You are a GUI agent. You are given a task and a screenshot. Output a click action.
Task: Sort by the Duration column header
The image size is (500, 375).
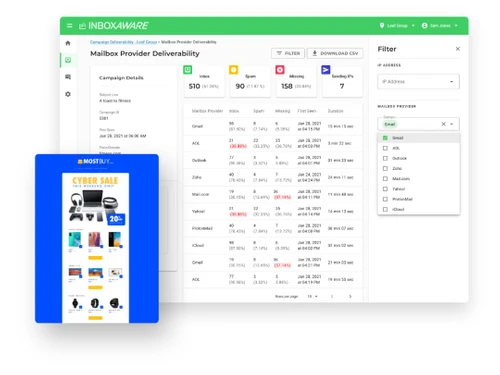(x=335, y=111)
